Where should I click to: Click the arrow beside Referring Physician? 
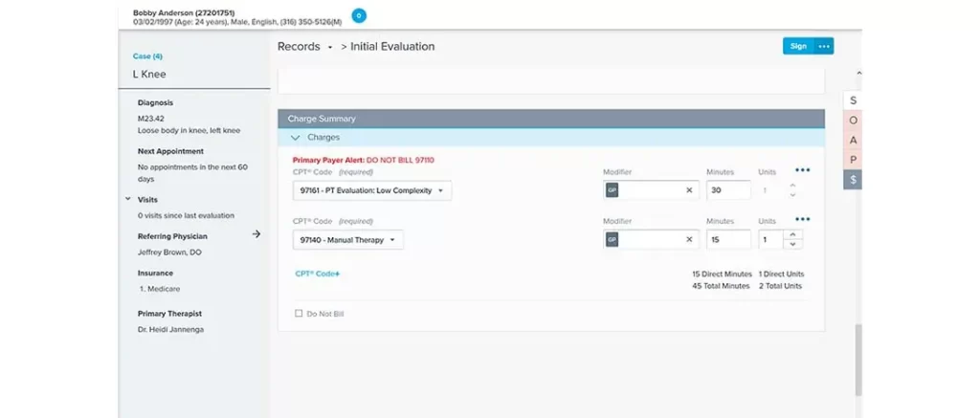256,234
